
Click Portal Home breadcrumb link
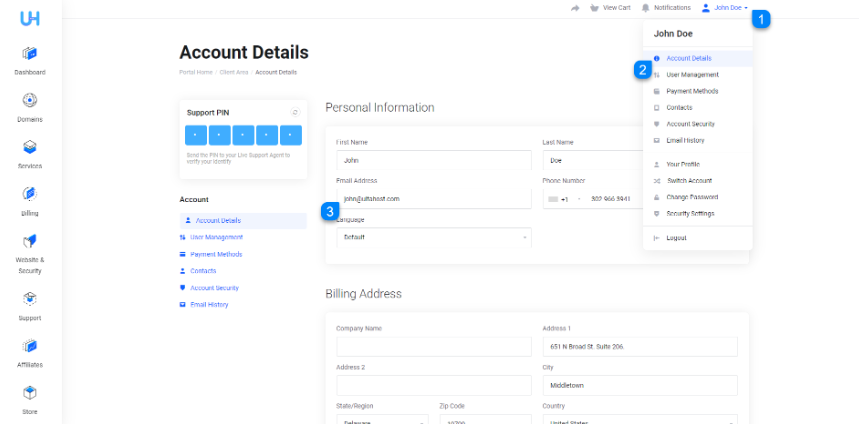pyautogui.click(x=196, y=72)
